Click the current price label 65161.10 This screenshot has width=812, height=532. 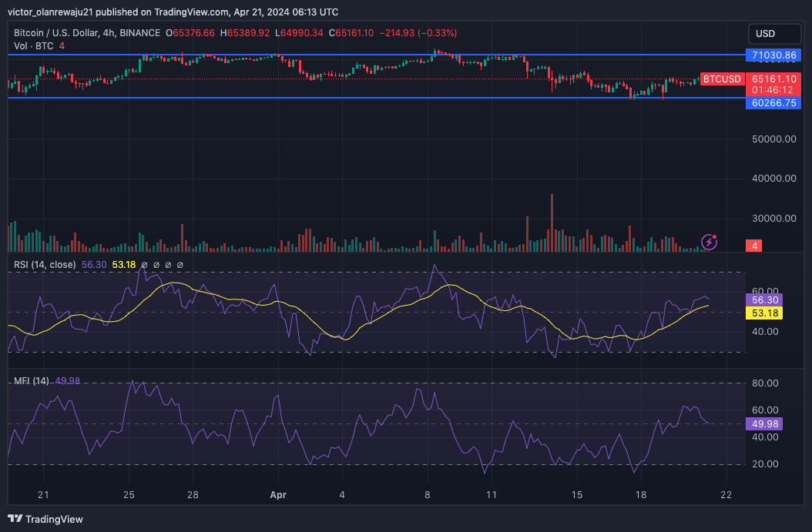pyautogui.click(x=773, y=79)
